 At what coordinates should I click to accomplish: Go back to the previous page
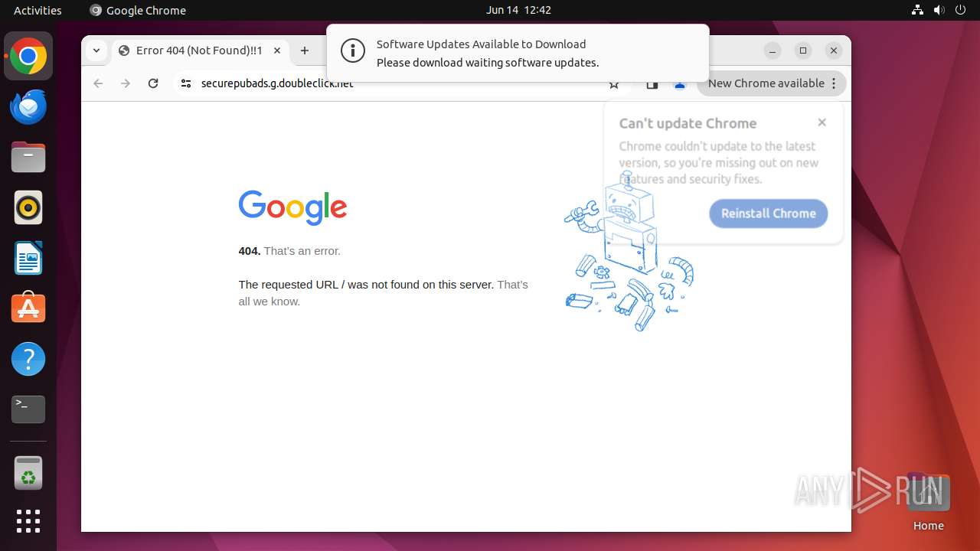click(98, 83)
